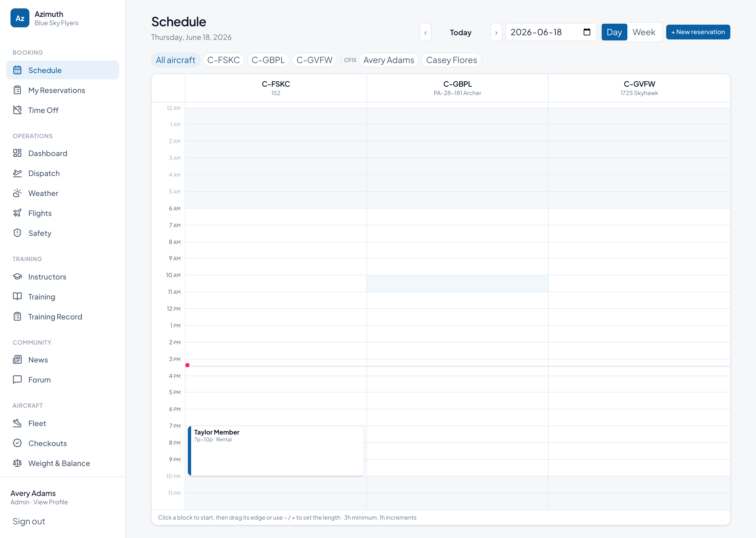756x538 pixels.
Task: Navigate to Dashboard
Action: coord(62,153)
